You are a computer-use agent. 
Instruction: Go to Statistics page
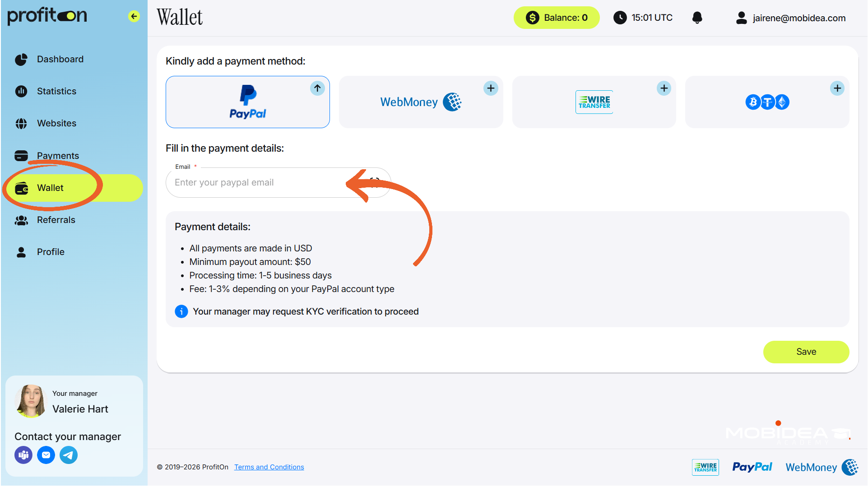pos(56,91)
